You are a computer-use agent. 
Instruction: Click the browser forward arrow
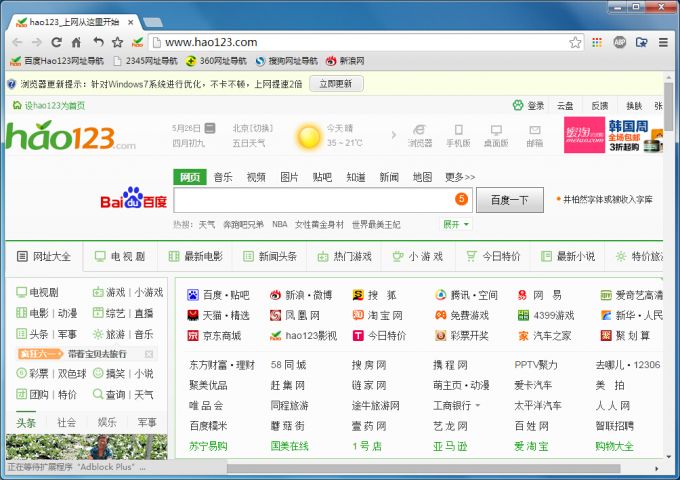click(x=37, y=42)
